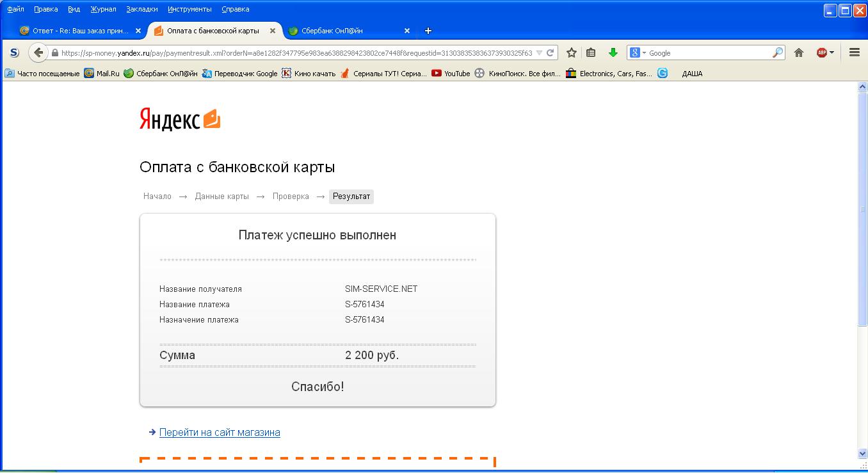This screenshot has width=868, height=473.
Task: Open a new tab with plus button
Action: [428, 31]
